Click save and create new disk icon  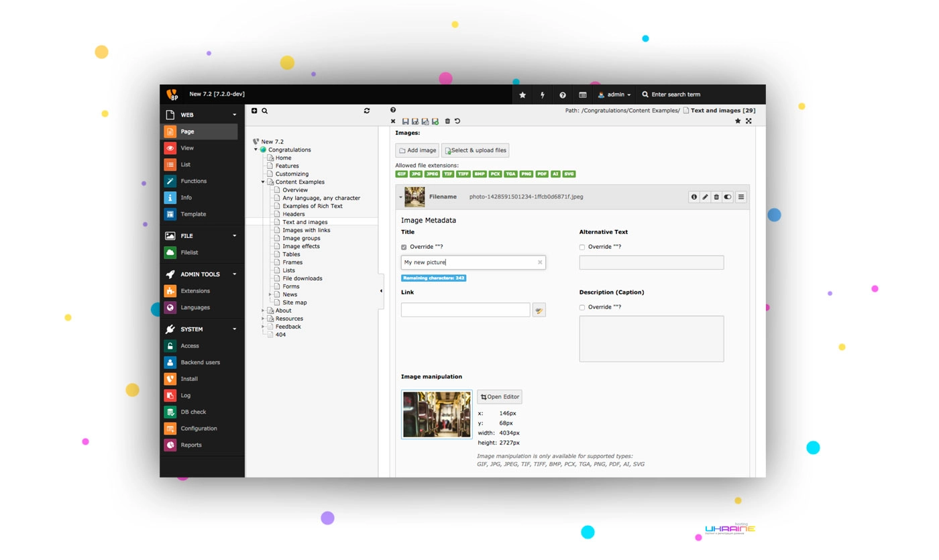435,121
